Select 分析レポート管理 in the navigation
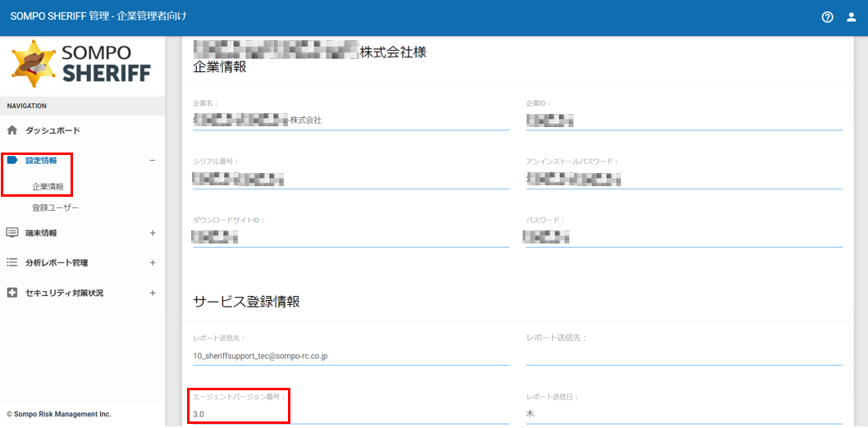 click(57, 262)
